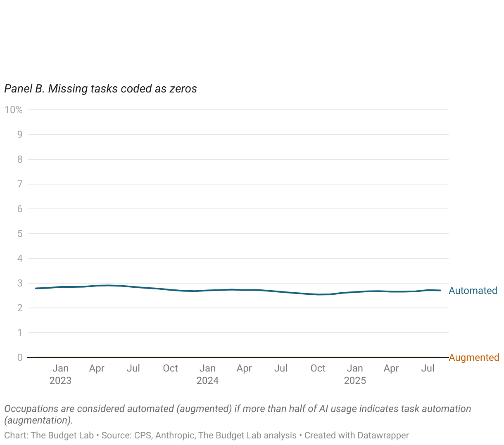504x445 pixels.
Task: Click the 7 y-axis label
Action: click(19, 184)
